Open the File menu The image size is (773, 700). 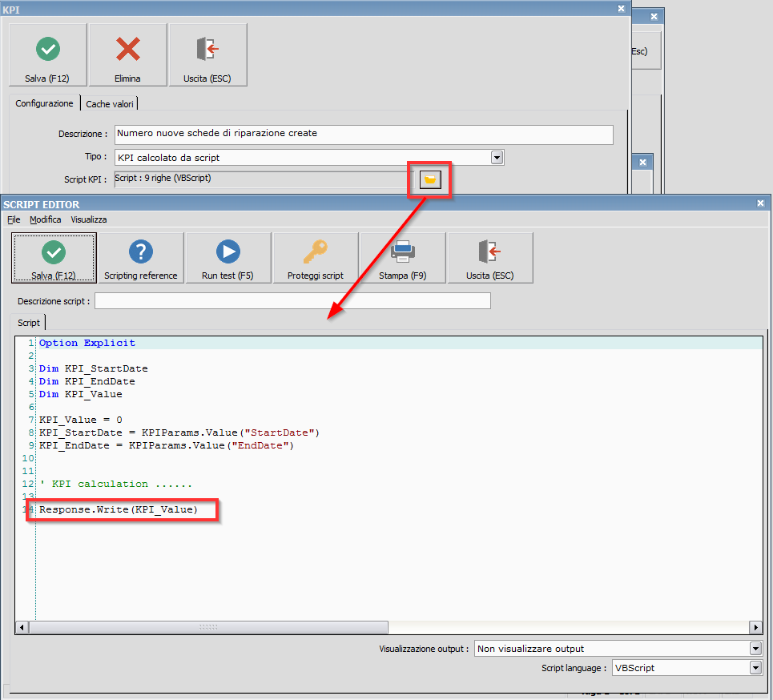click(14, 219)
